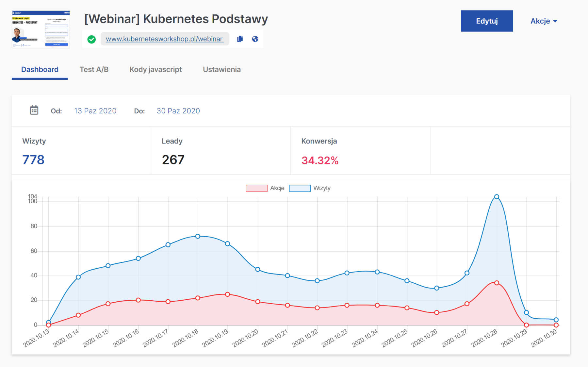Click the landing page preview thumbnail
The image size is (588, 367).
tap(41, 29)
